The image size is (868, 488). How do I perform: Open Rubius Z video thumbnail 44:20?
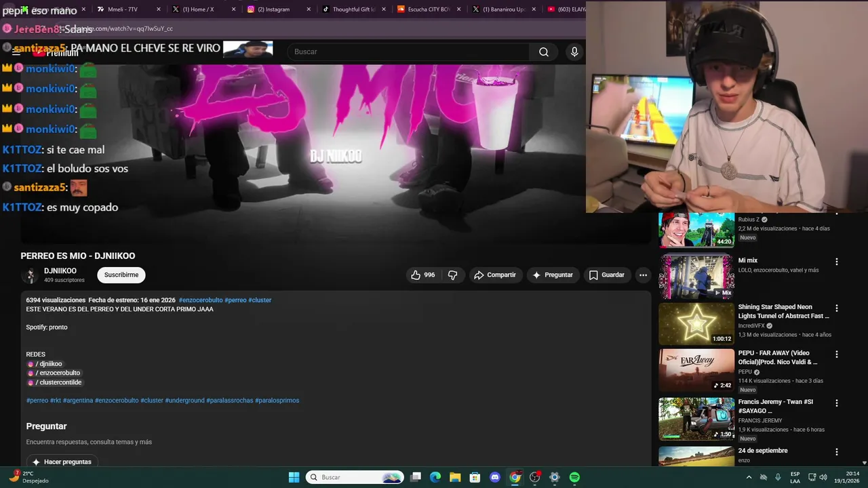pyautogui.click(x=696, y=230)
